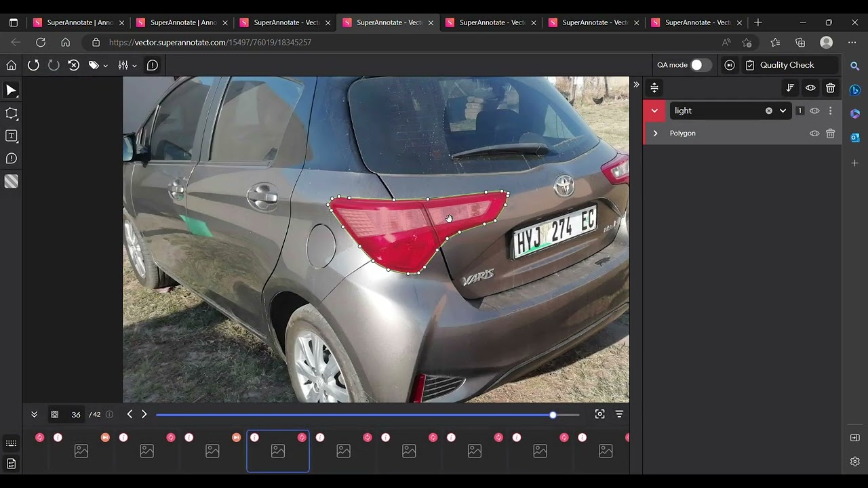Undo the last annotation action
Image resolution: width=868 pixels, height=488 pixels.
pyautogui.click(x=33, y=65)
